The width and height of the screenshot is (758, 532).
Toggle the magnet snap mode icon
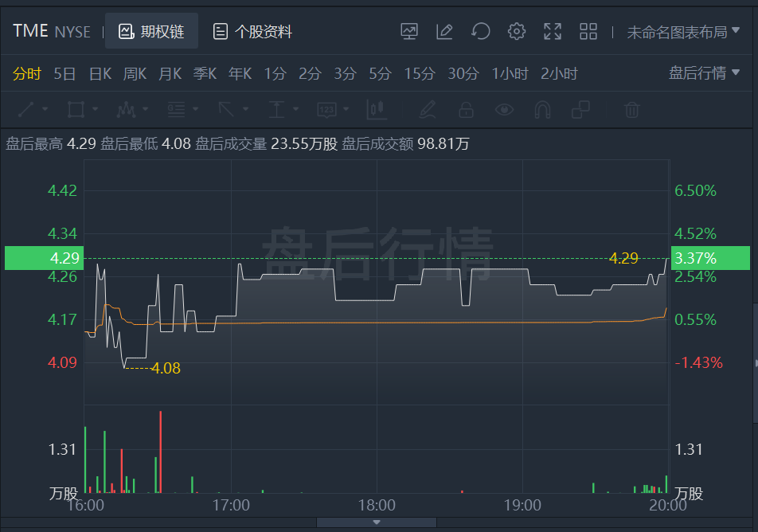[542, 110]
